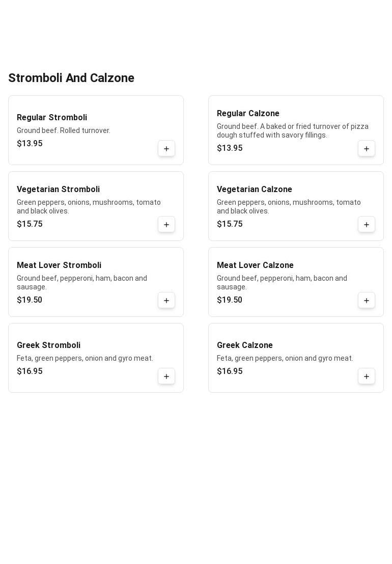Screen dimensions: 392x564
Task: Click the $19.50 price on Meat Lover Stromboli
Action: point(30,300)
